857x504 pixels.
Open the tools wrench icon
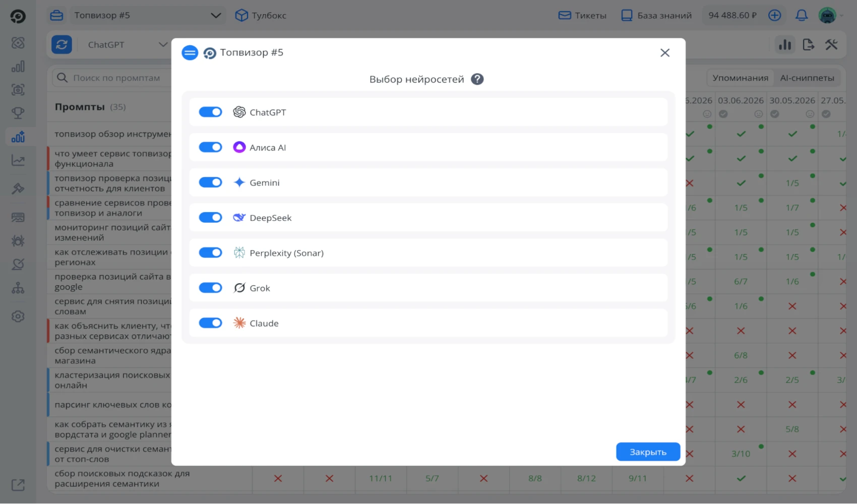click(x=831, y=44)
